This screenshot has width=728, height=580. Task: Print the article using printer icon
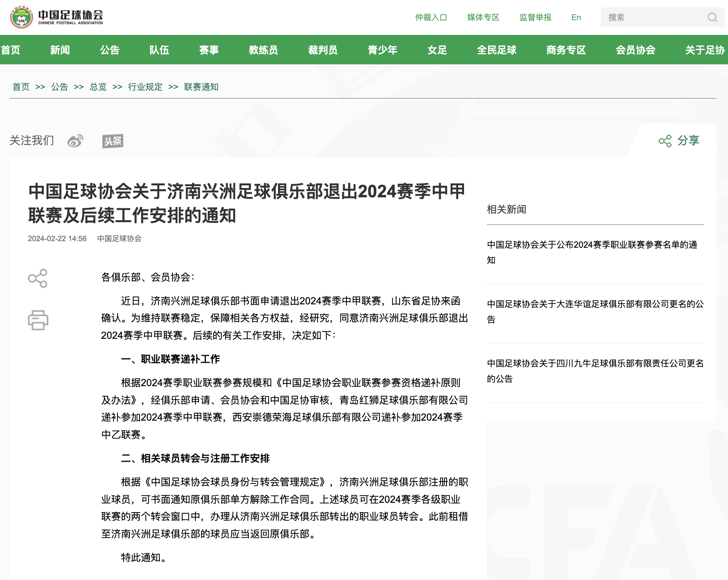[x=38, y=320]
